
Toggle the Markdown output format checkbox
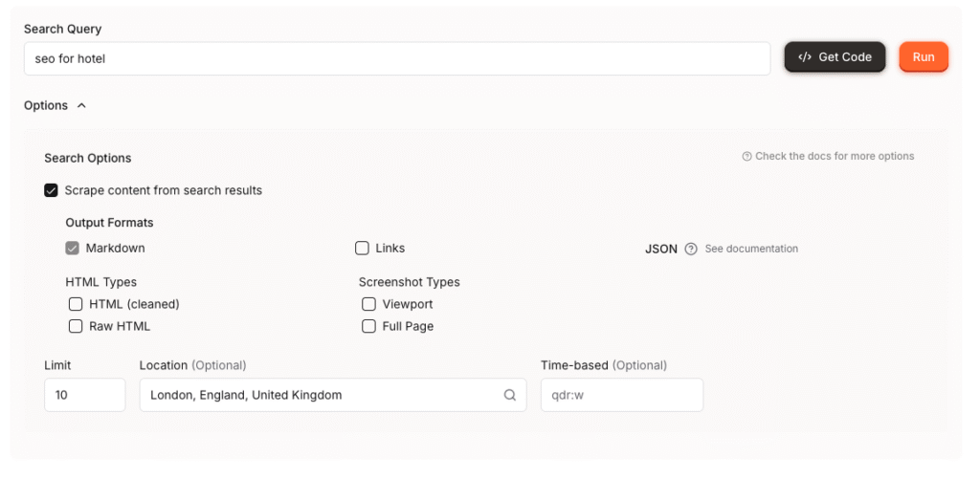coord(73,249)
